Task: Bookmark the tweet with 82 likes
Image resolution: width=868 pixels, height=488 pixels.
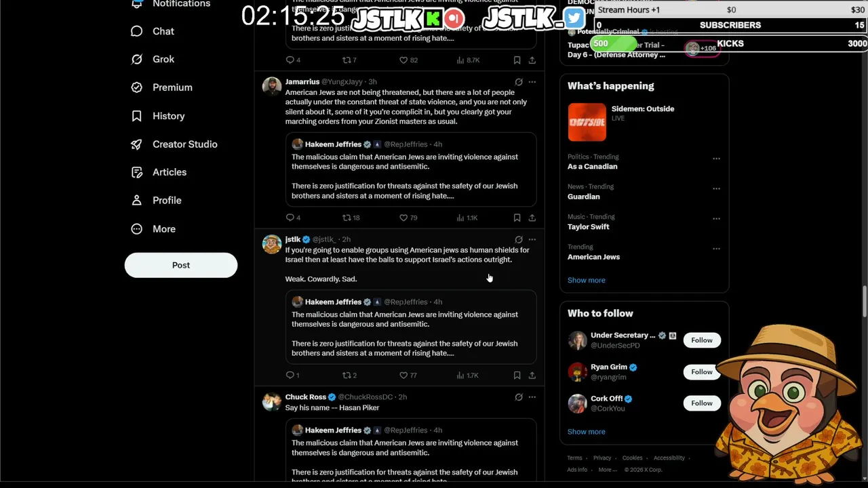Action: pos(517,60)
